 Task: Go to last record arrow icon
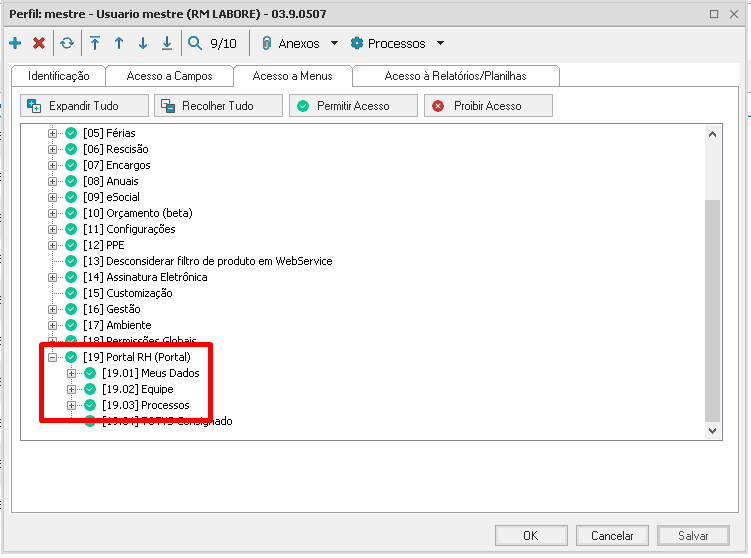pyautogui.click(x=167, y=43)
